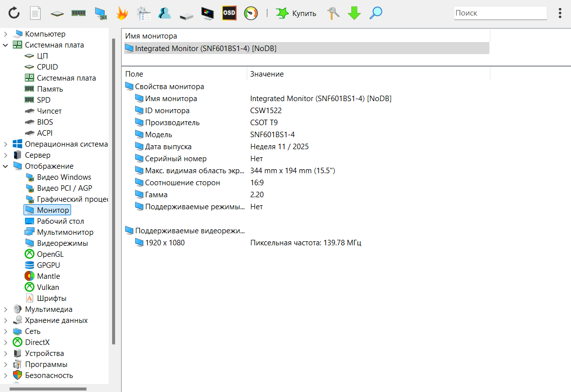Click the Поиск search field
Screen dimensions: 571x392
(x=500, y=13)
